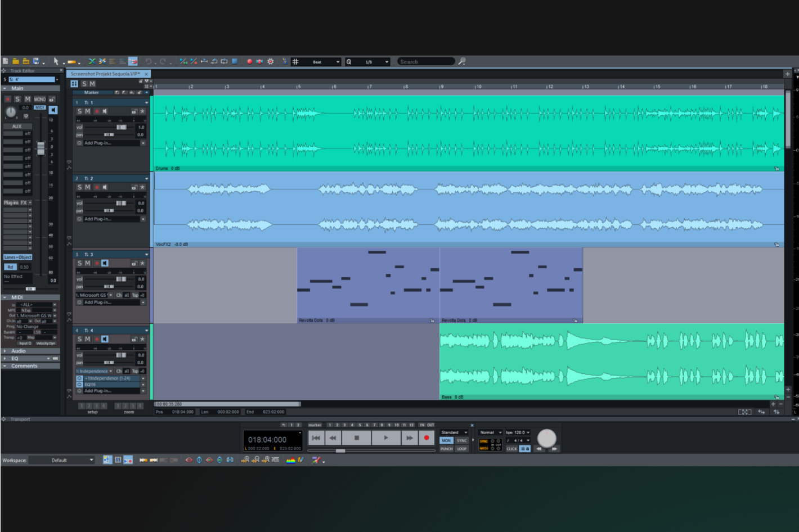This screenshot has width=799, height=532.
Task: Click the red record icon in top toolbar
Action: click(249, 61)
